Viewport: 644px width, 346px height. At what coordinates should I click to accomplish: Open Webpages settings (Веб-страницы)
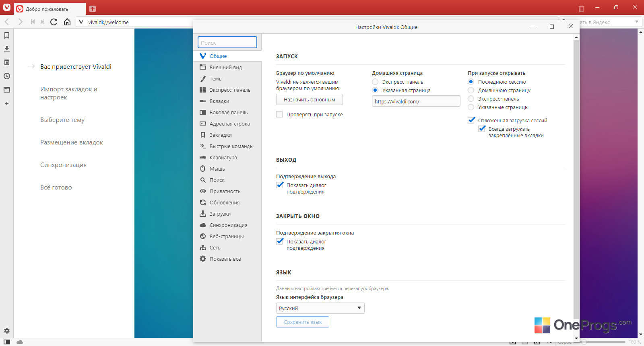pyautogui.click(x=227, y=236)
